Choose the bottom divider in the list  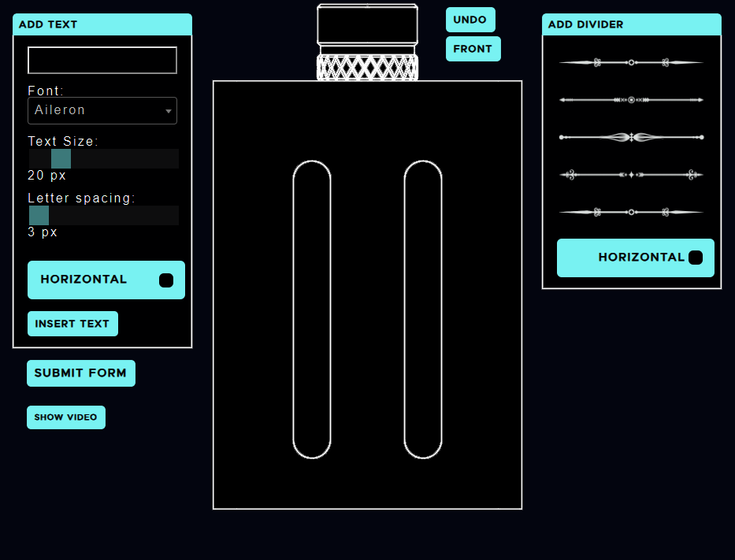click(631, 212)
